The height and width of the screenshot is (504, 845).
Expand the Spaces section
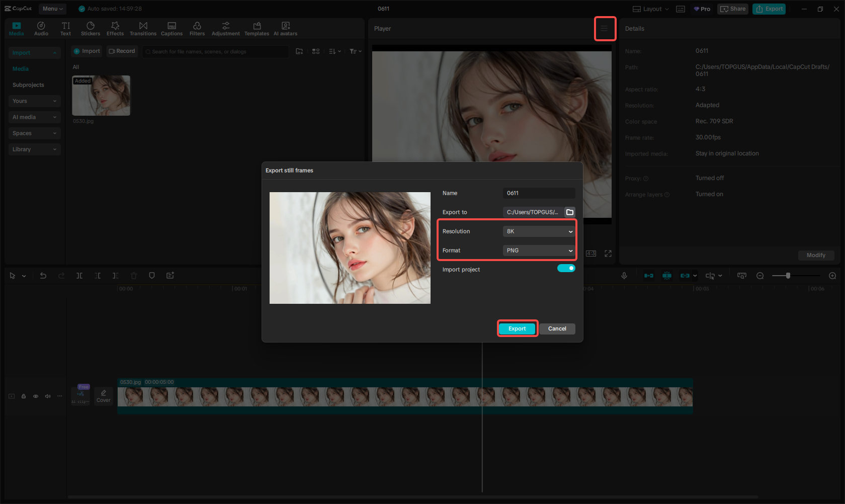[34, 133]
